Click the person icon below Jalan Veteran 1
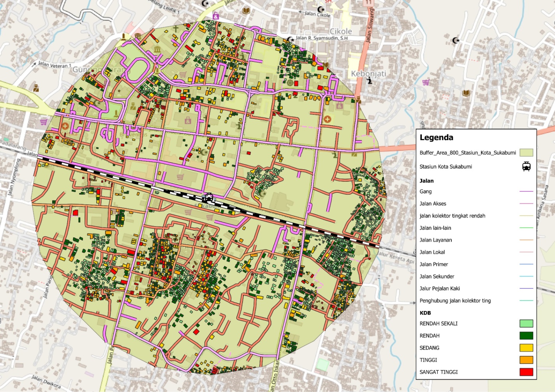555x392 pixels. (x=36, y=88)
